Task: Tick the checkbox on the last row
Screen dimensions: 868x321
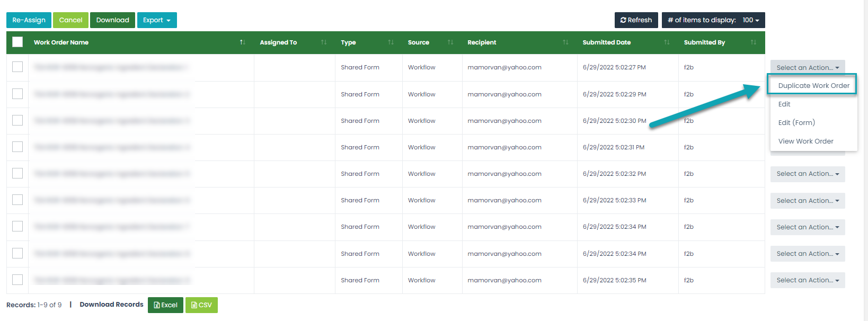Action: 17,280
